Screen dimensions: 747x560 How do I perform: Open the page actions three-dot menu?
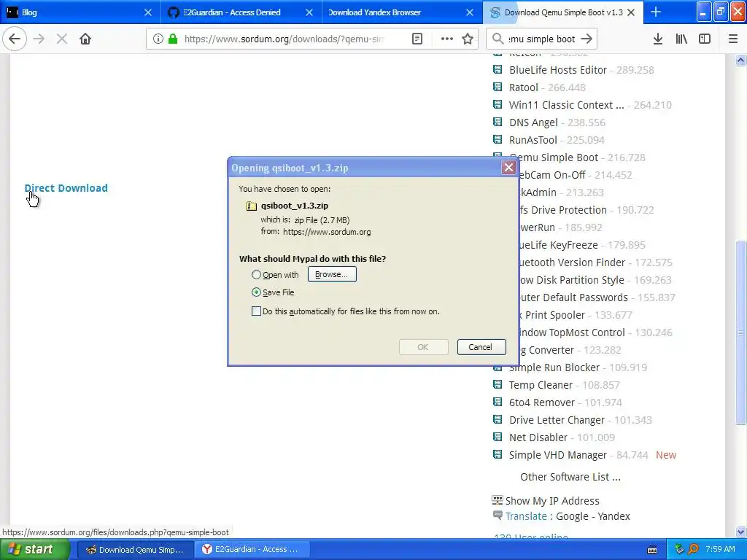click(x=447, y=39)
